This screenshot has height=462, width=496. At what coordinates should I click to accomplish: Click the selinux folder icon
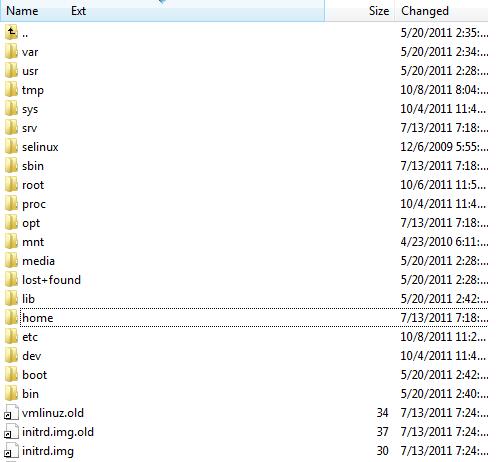tap(11, 147)
